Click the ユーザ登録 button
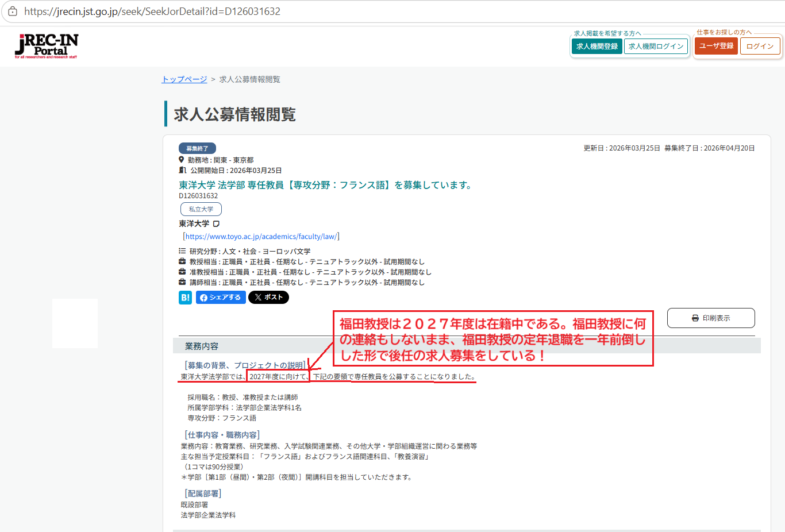785x532 pixels. [x=716, y=46]
